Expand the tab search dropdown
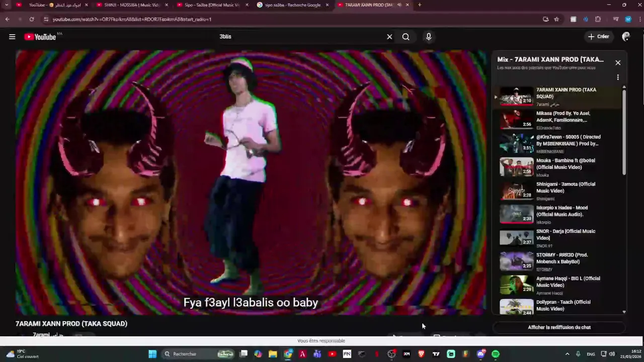Screen dimensions: 644x362 (x=7, y=5)
